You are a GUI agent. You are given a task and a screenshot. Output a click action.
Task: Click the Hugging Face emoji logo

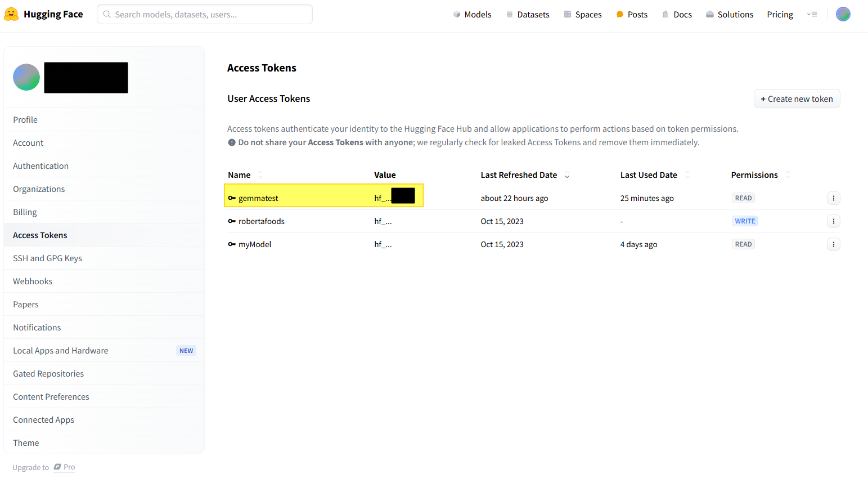pos(11,14)
